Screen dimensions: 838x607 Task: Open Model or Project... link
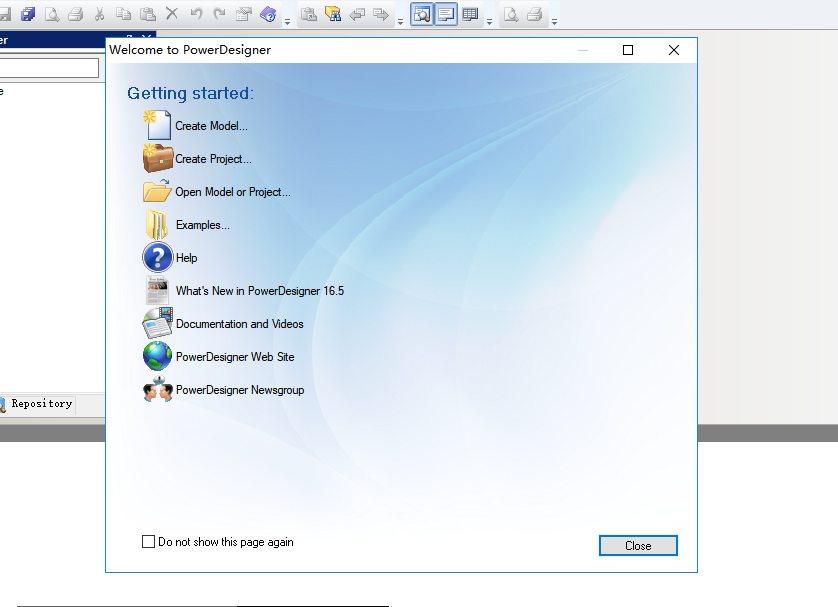(233, 192)
